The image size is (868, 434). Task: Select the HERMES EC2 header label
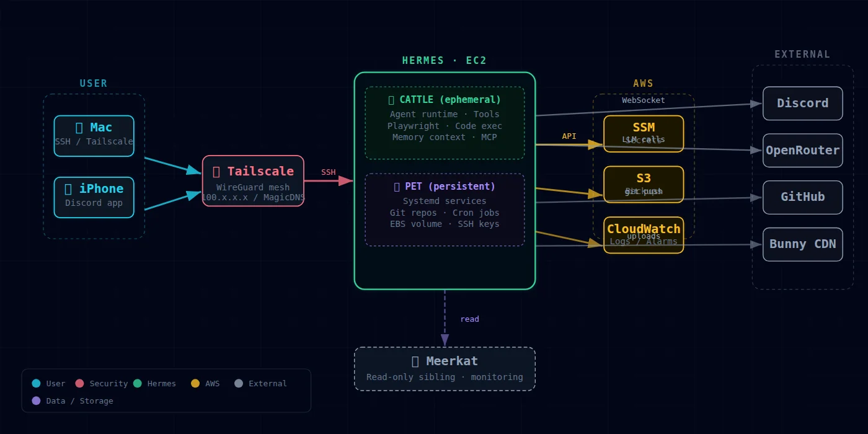[x=444, y=60]
